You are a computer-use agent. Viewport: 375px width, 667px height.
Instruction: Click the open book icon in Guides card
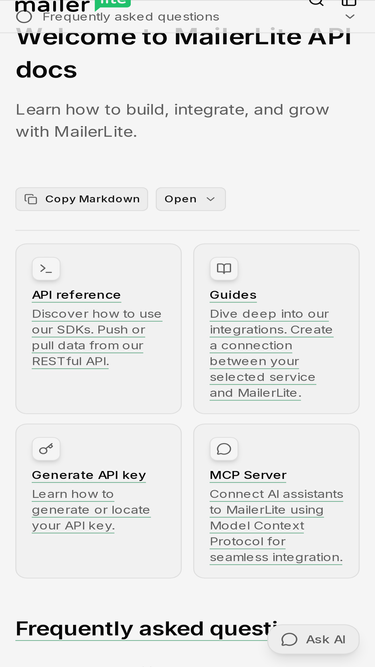224,269
